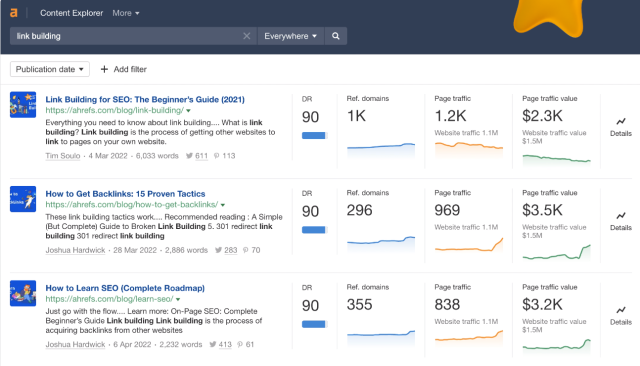This screenshot has width=640, height=366.
Task: Expand URL dropdown arrow for how-to-get-backlinks URL
Action: (x=223, y=205)
